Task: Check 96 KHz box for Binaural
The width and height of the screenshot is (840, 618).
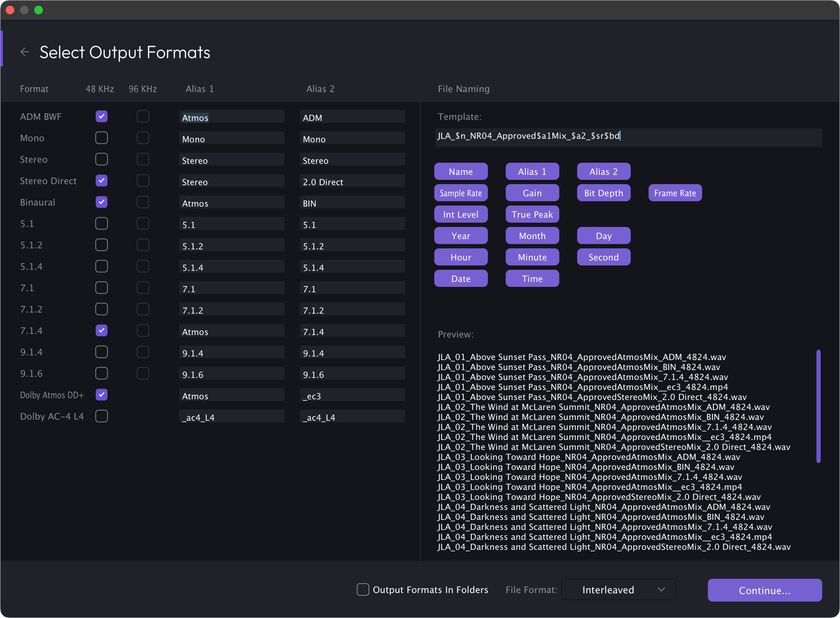Action: point(143,202)
